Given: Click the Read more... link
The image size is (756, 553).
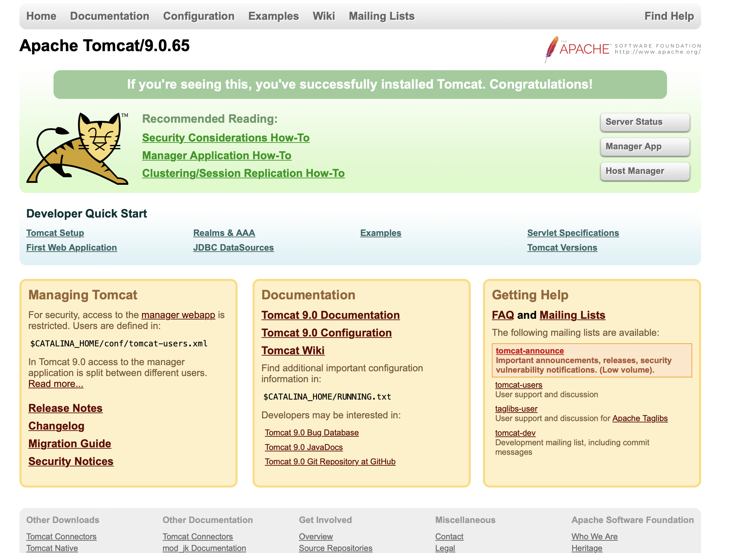Looking at the screenshot, I should pos(56,384).
